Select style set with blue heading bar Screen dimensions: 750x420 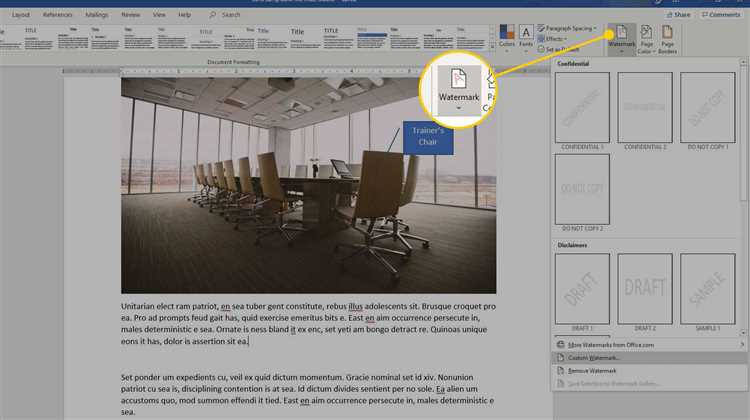point(372,38)
